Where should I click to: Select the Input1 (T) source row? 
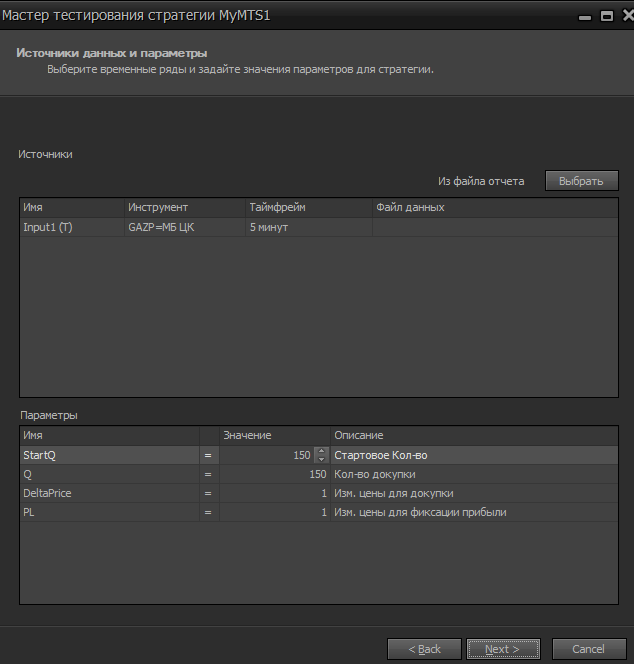[319, 227]
